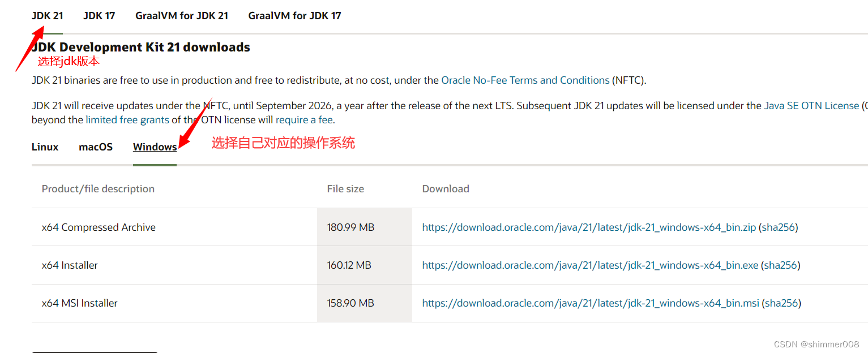The width and height of the screenshot is (868, 353).
Task: Keep the JDK 21 tab selected
Action: (x=47, y=15)
